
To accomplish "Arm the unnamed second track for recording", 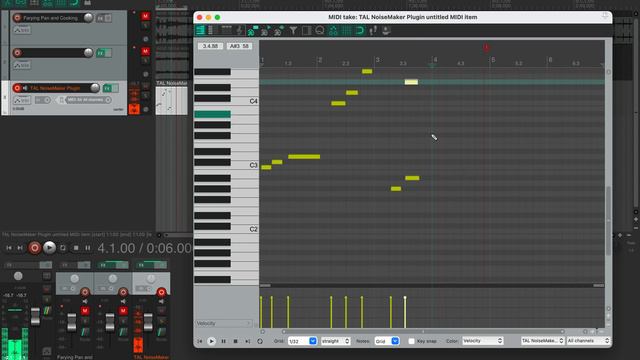I will (x=17, y=53).
